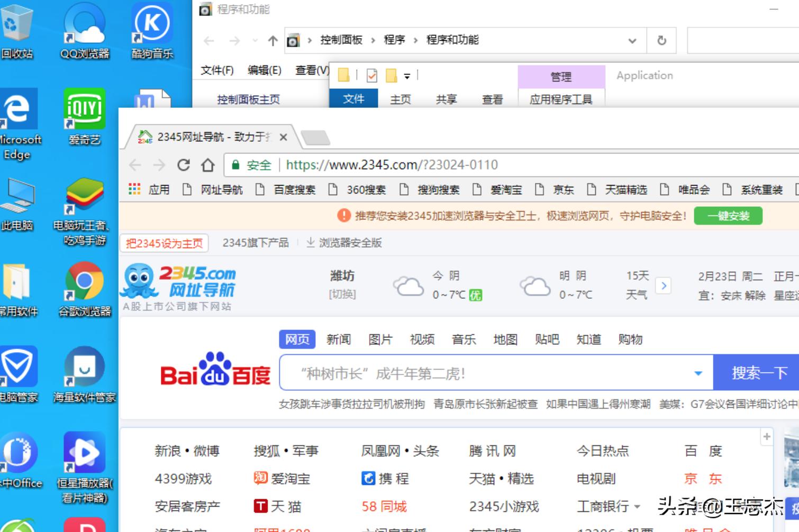This screenshot has height=532, width=799.
Task: Open the Baidu search suggestions dropdown arrow
Action: coord(697,373)
